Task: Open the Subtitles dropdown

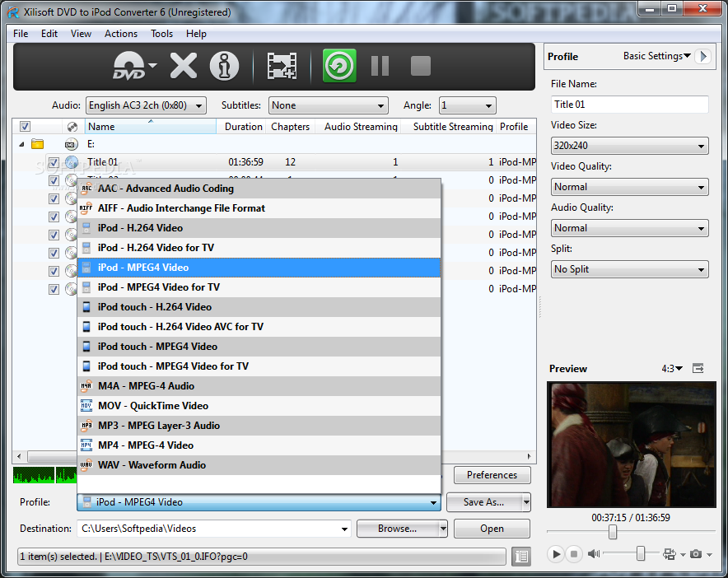Action: [x=329, y=105]
